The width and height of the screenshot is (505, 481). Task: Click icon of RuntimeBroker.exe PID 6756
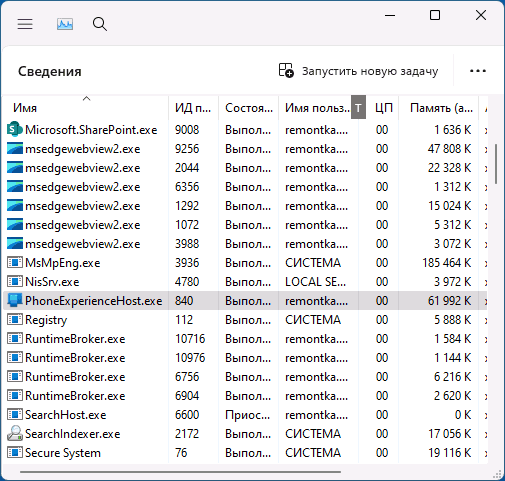15,377
